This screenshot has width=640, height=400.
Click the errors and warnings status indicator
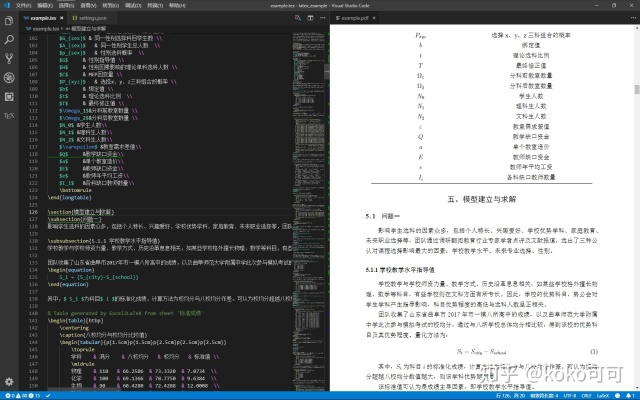[x=23, y=396]
